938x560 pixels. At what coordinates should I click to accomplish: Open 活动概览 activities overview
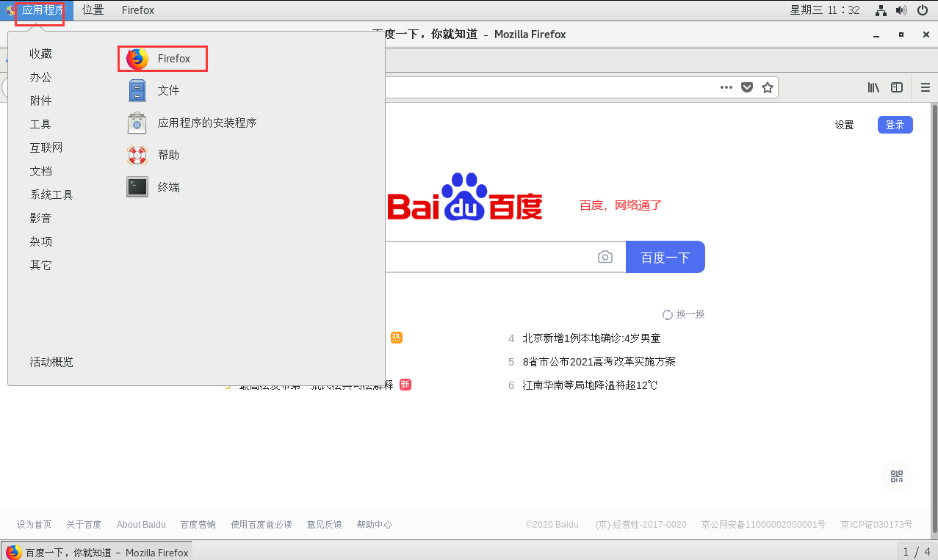pyautogui.click(x=51, y=362)
